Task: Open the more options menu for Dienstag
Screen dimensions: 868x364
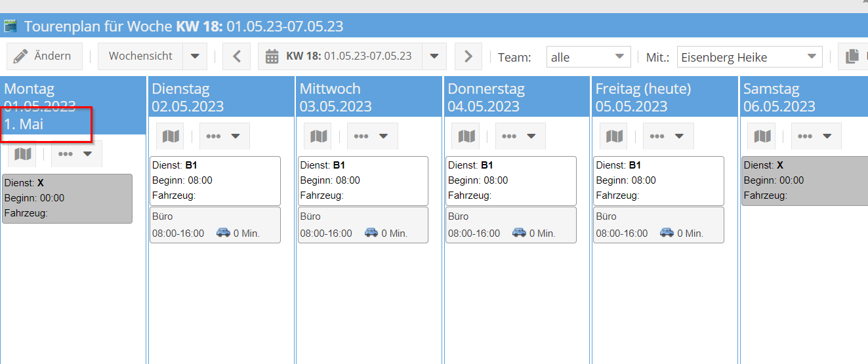Action: 224,136
